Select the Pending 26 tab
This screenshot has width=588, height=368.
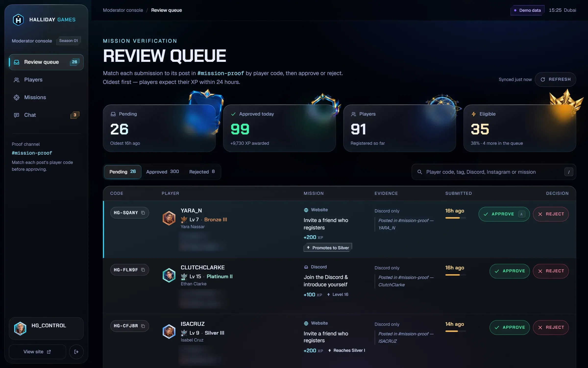(x=122, y=172)
